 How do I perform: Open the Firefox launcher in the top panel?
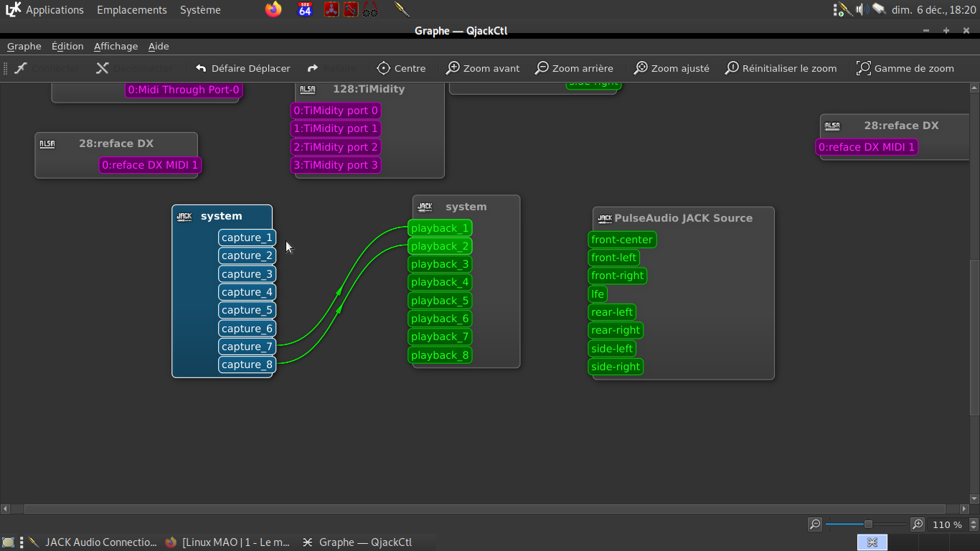pyautogui.click(x=273, y=9)
